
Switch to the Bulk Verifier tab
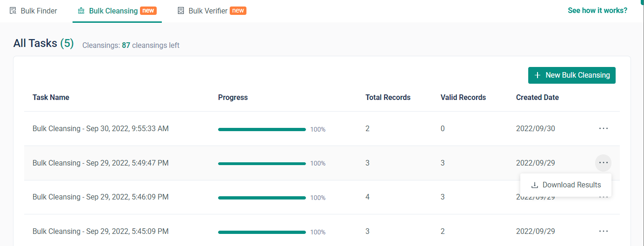click(209, 10)
